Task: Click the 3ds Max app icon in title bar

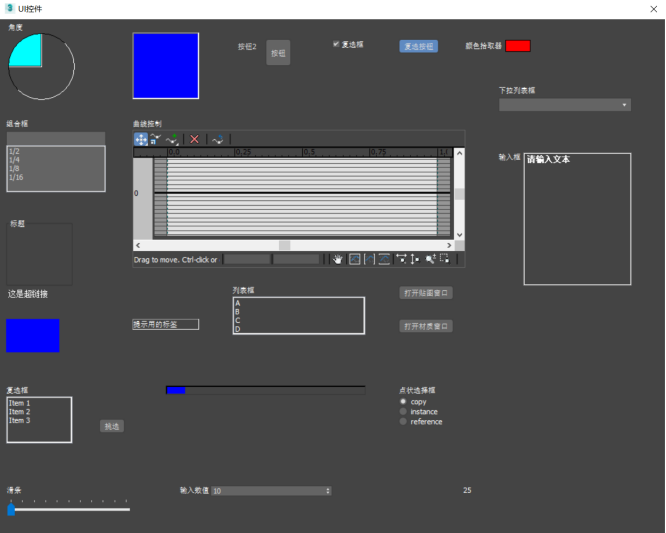Action: pyautogui.click(x=10, y=8)
